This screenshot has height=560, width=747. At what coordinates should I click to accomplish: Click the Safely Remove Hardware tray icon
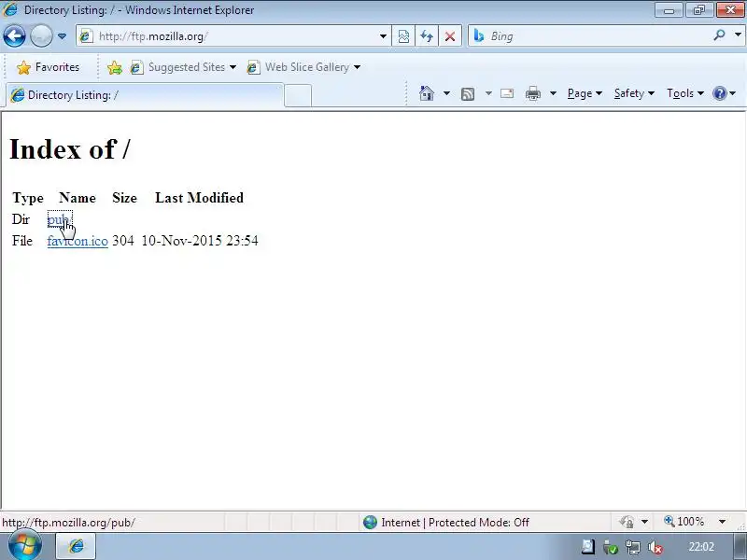coord(611,548)
